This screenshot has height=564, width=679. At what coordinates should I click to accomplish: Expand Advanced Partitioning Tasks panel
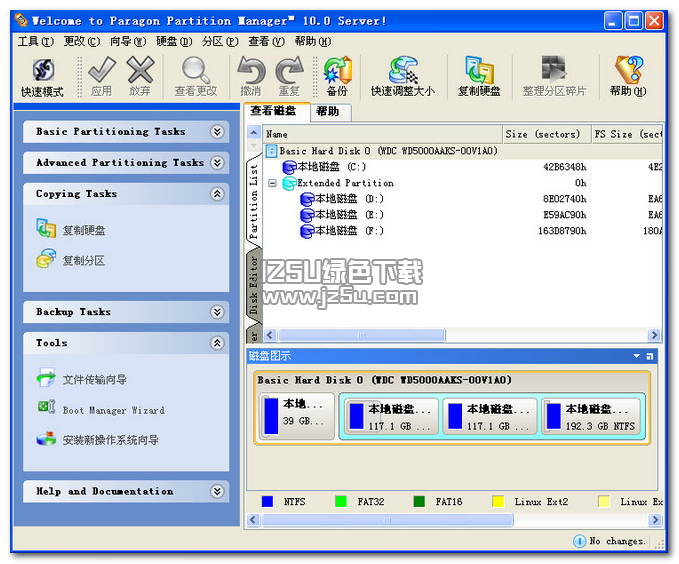(217, 163)
